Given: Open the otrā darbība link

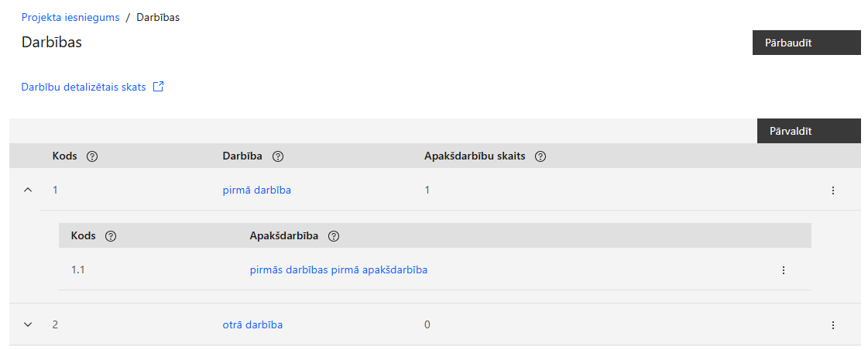Looking at the screenshot, I should pos(252,324).
